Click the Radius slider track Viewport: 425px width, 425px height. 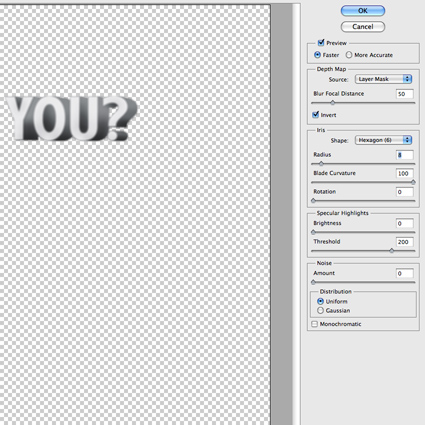tap(363, 164)
